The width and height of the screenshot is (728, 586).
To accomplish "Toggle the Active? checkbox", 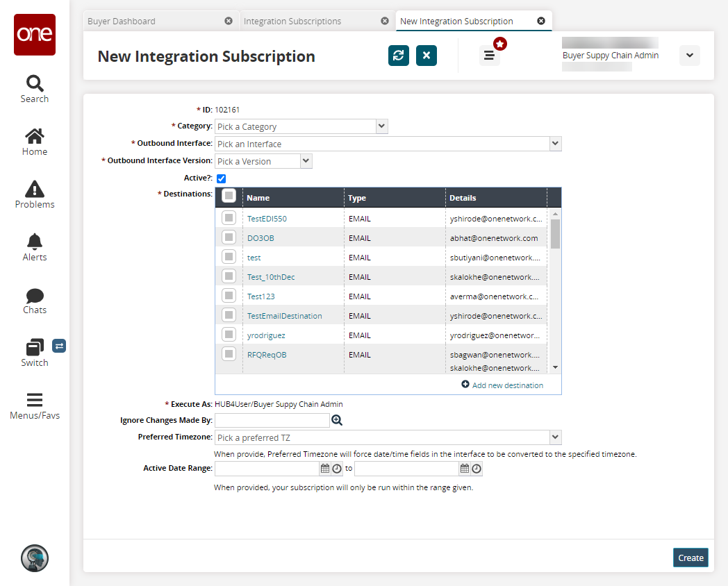I will pos(221,178).
